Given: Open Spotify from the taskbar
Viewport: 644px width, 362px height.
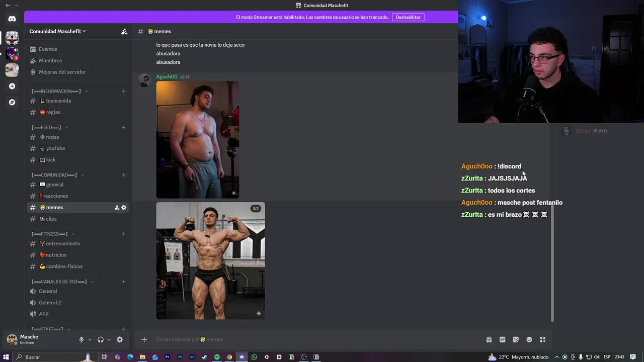Looking at the screenshot, I should [217, 357].
